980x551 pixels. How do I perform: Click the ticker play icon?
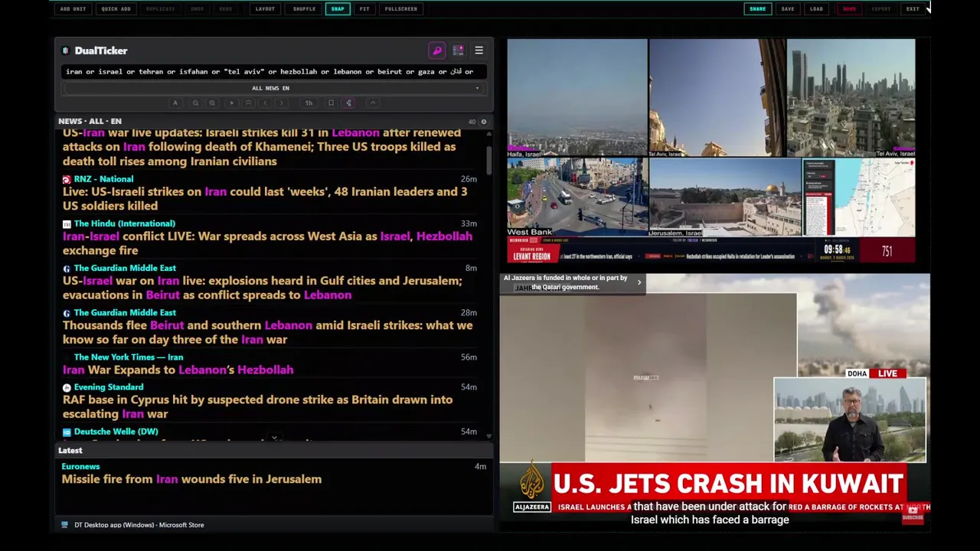point(232,103)
